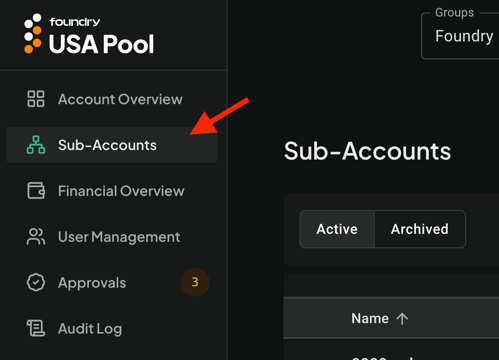Click the Foundry USA Pool logo

[x=89, y=34]
